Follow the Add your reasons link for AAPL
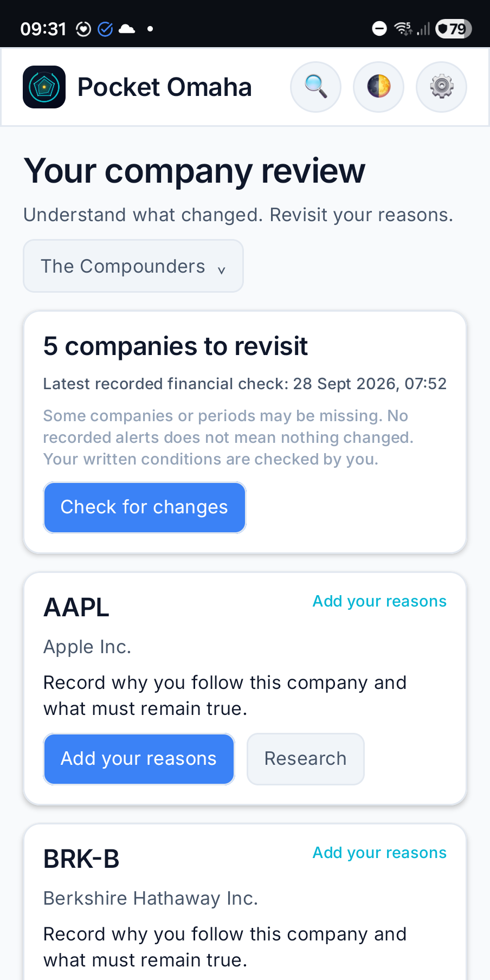This screenshot has height=980, width=490. 379,601
